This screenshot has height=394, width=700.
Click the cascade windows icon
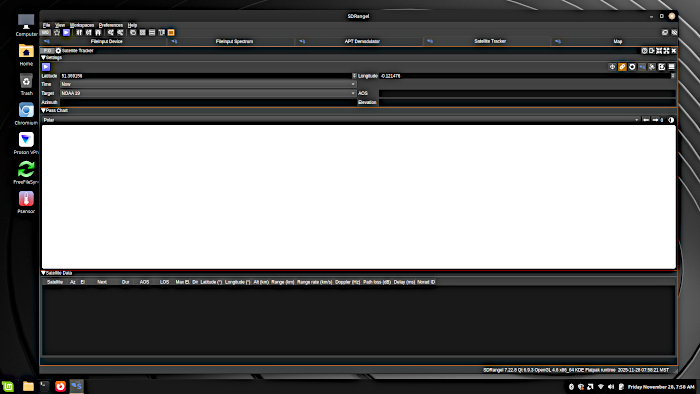(x=133, y=33)
